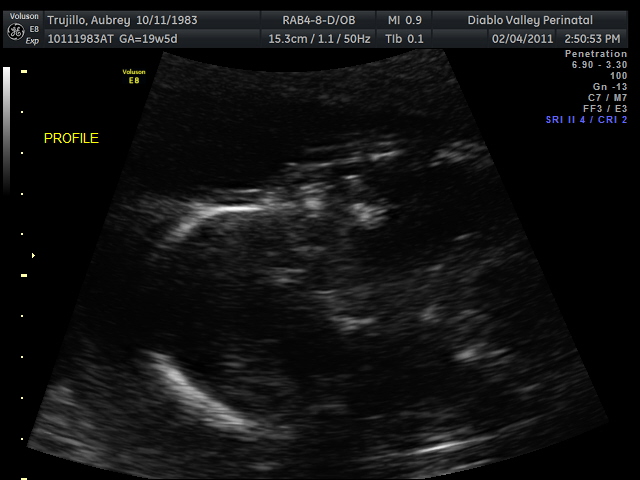This screenshot has height=480, width=640.
Task: Click the Gn -13 gain value
Action: pos(607,87)
